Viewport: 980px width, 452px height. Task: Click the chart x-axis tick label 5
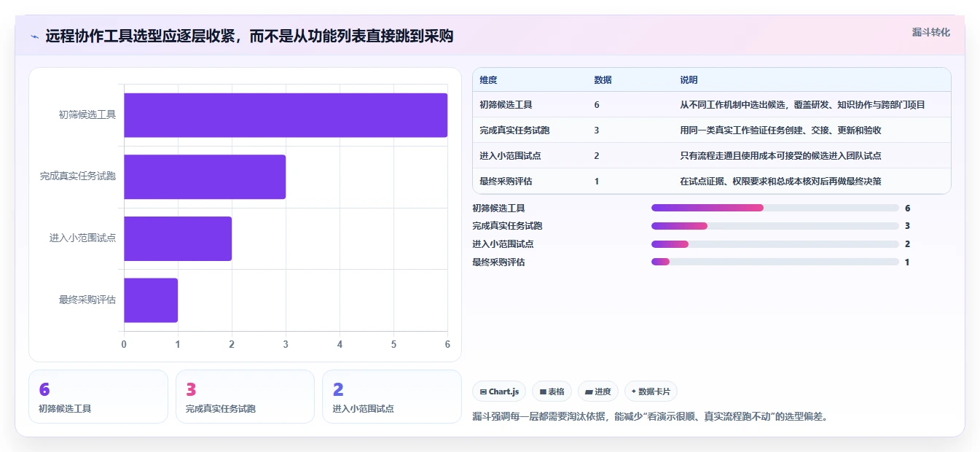coord(393,344)
